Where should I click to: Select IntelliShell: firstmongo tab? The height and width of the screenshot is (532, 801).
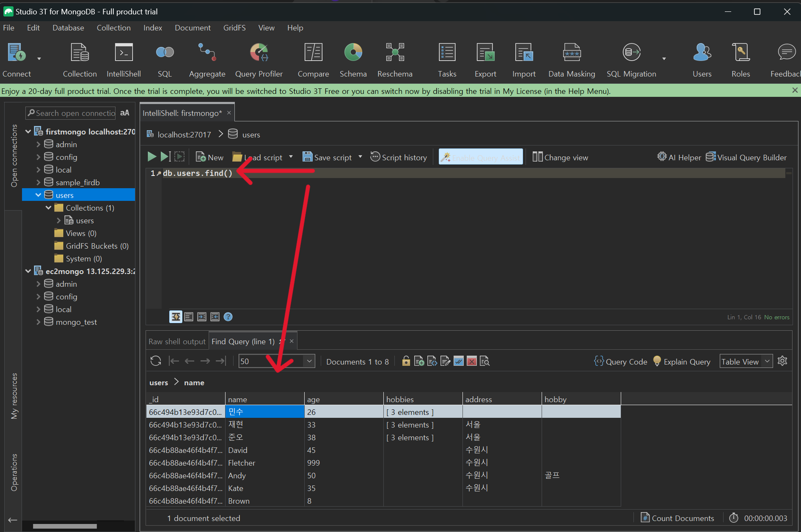click(x=182, y=113)
